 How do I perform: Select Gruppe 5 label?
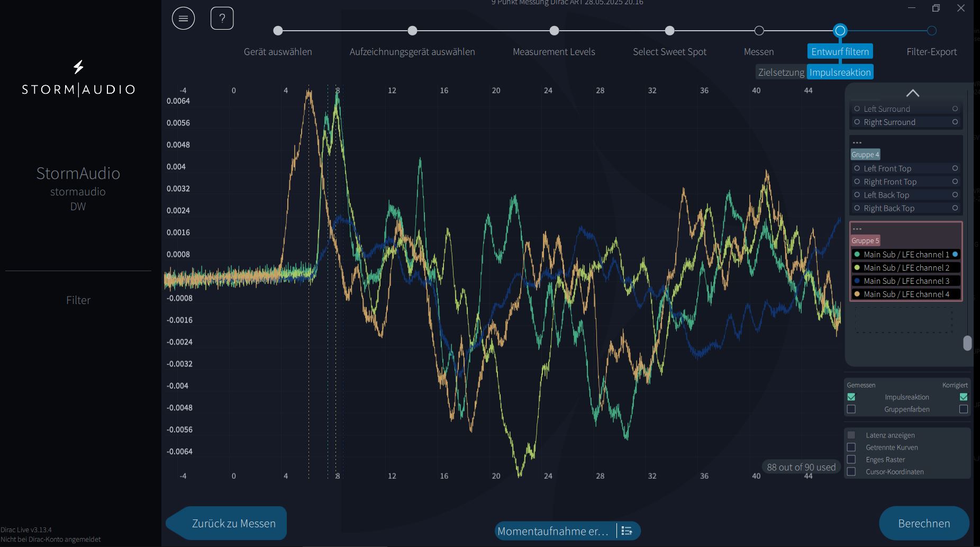point(866,240)
